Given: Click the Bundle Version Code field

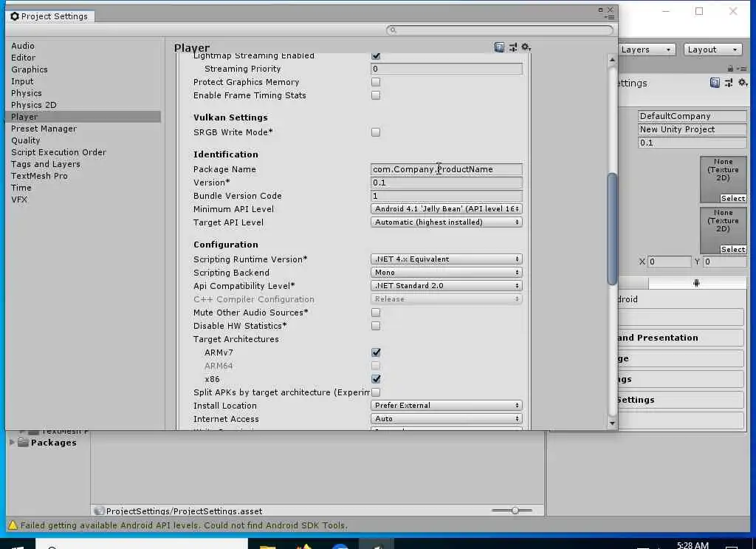Looking at the screenshot, I should pyautogui.click(x=447, y=196).
